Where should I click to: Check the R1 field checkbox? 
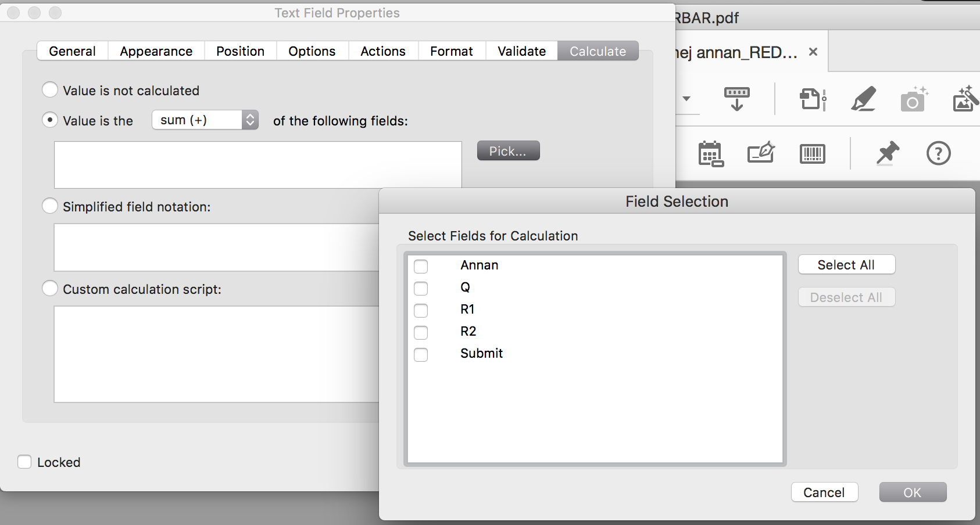[421, 311]
